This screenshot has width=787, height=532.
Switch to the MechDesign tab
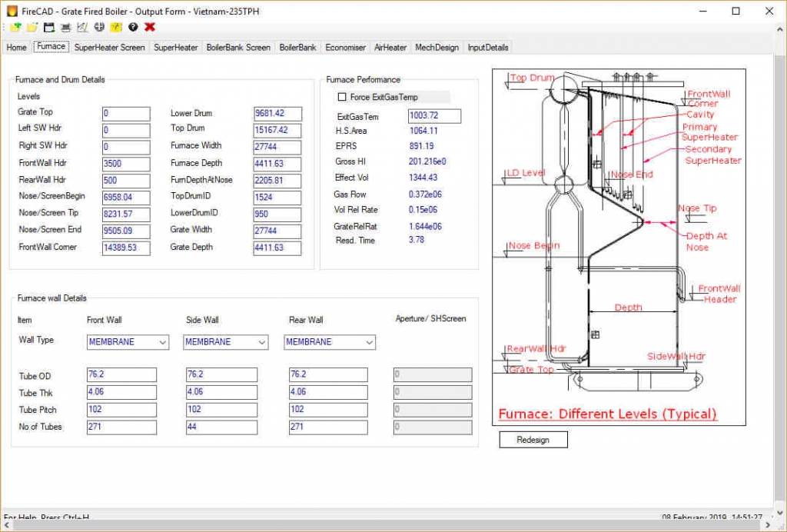point(437,47)
